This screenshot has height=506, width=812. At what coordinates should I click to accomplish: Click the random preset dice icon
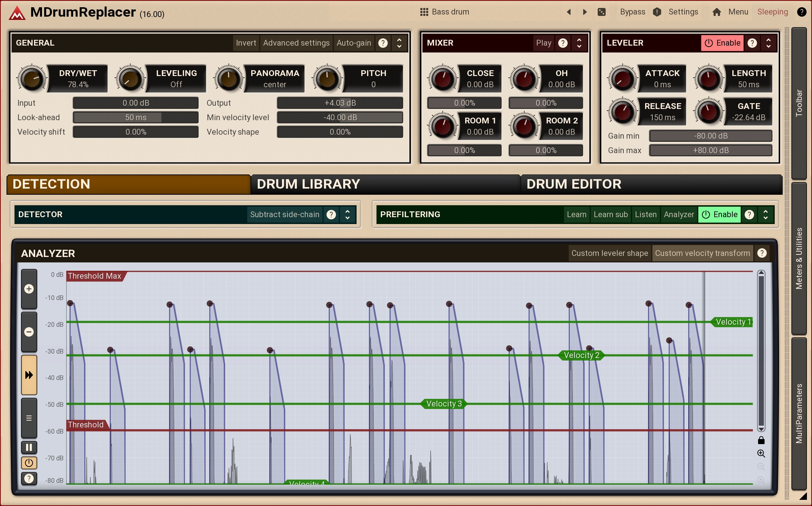coord(601,12)
